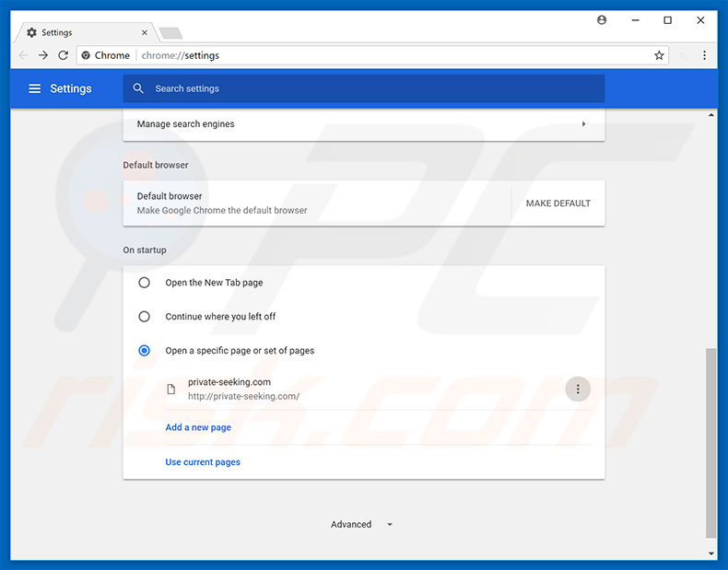
Task: Click the Settings header title
Action: pyautogui.click(x=71, y=88)
